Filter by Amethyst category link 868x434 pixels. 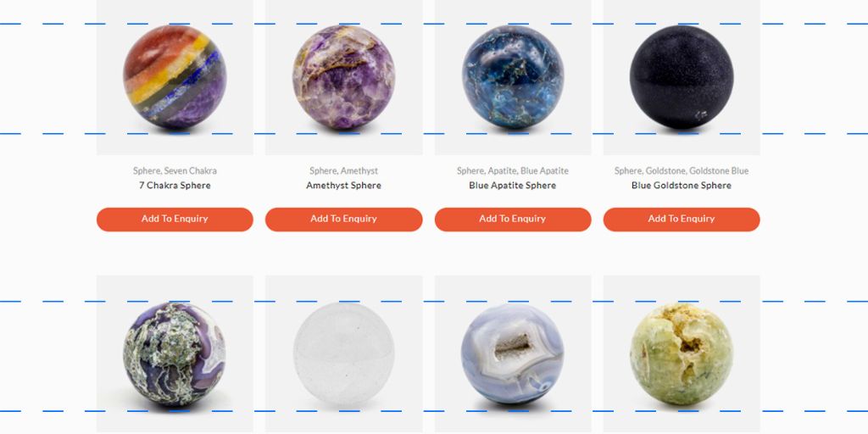click(359, 171)
